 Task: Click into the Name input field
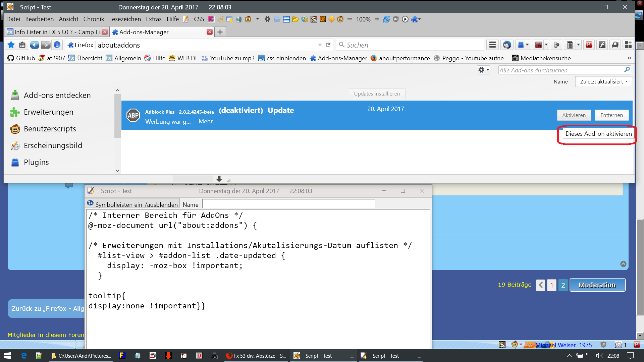coord(288,204)
